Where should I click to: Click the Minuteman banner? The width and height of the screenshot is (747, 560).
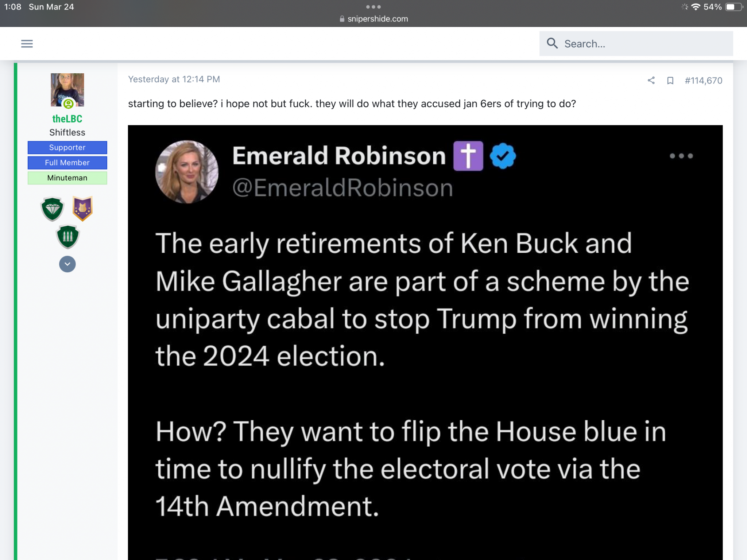tap(67, 178)
